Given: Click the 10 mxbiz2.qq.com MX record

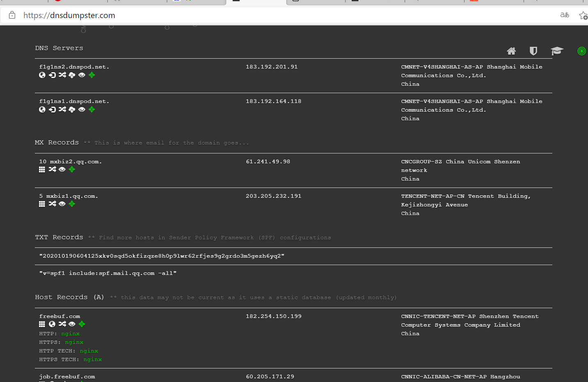Looking at the screenshot, I should click(71, 161).
